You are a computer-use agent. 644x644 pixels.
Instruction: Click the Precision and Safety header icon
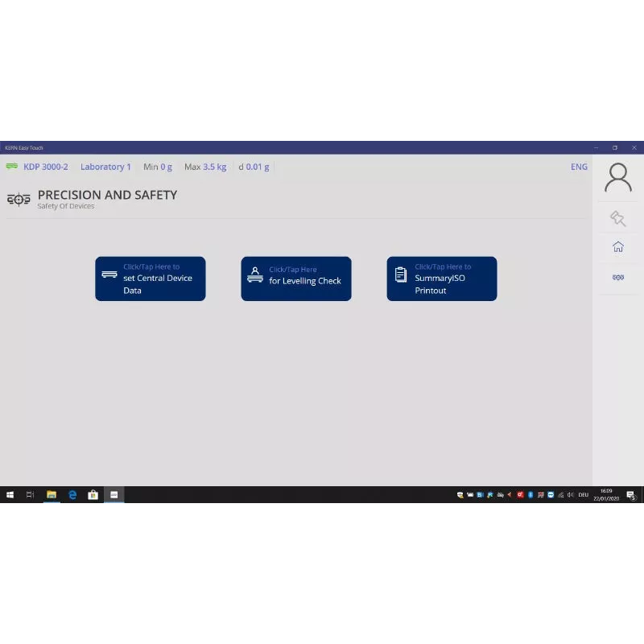[19, 199]
